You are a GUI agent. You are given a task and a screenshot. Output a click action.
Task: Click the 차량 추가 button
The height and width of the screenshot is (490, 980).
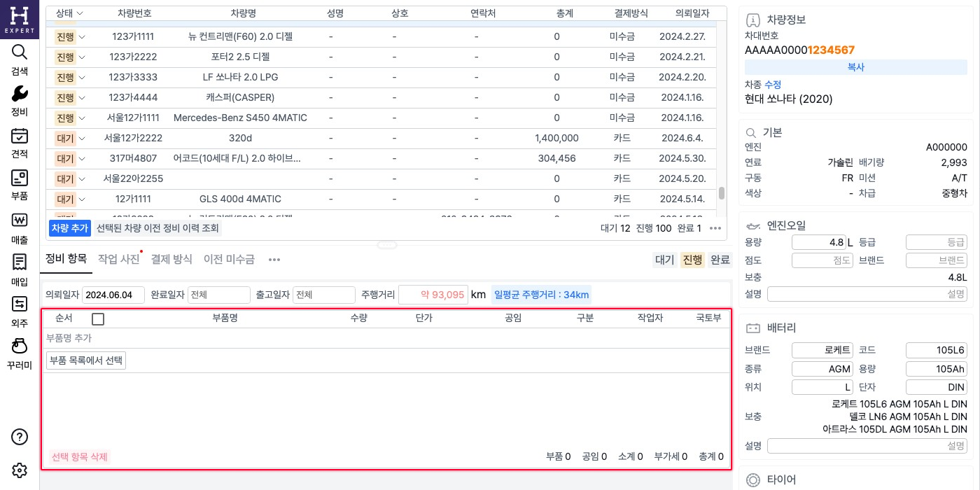(69, 228)
